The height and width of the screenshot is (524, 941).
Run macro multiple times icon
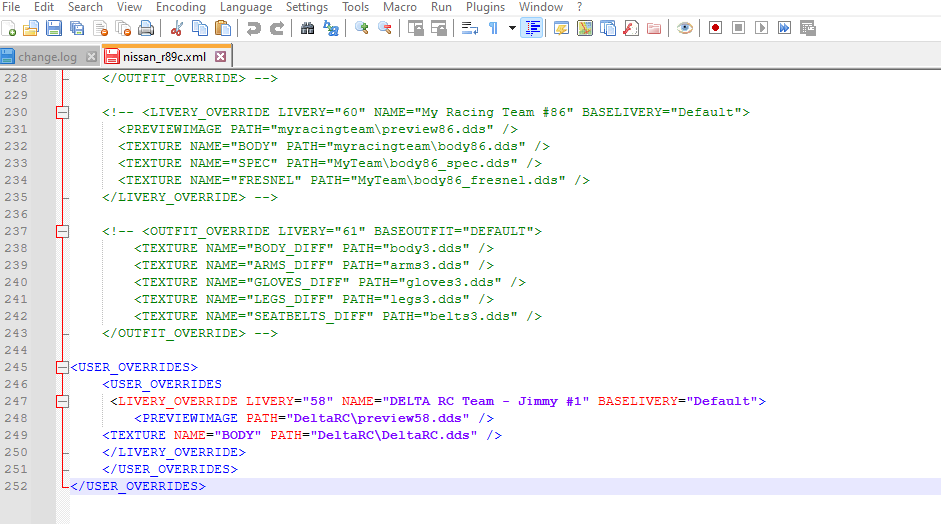pos(784,28)
